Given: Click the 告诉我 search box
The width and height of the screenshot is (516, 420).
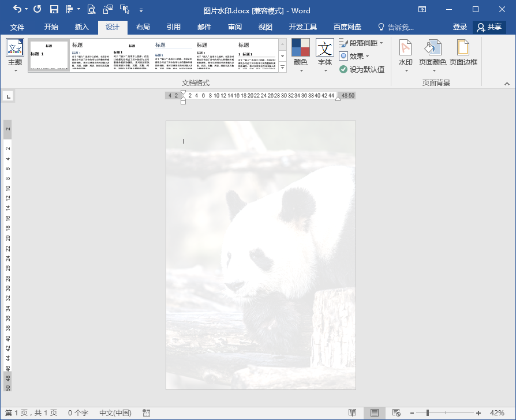Looking at the screenshot, I should (x=396, y=27).
